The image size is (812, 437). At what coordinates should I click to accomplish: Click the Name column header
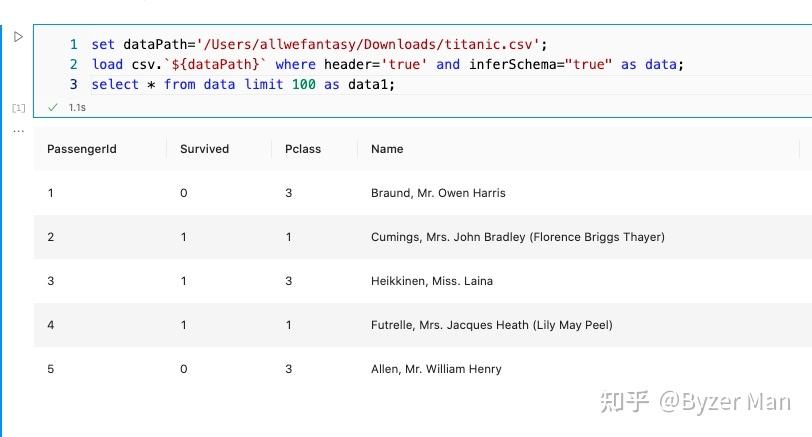tap(387, 149)
